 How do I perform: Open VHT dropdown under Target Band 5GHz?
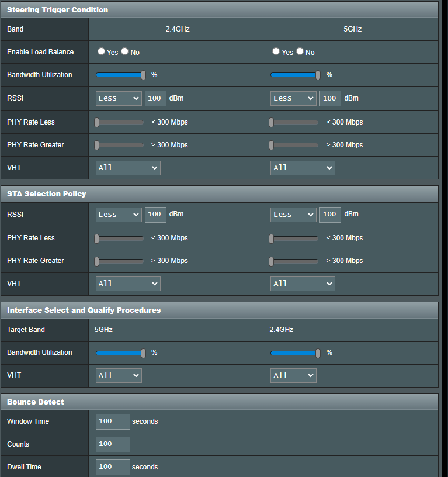[x=119, y=375]
